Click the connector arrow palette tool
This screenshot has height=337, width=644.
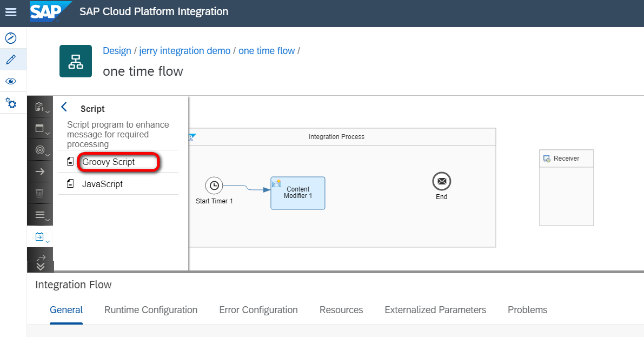click(40, 171)
